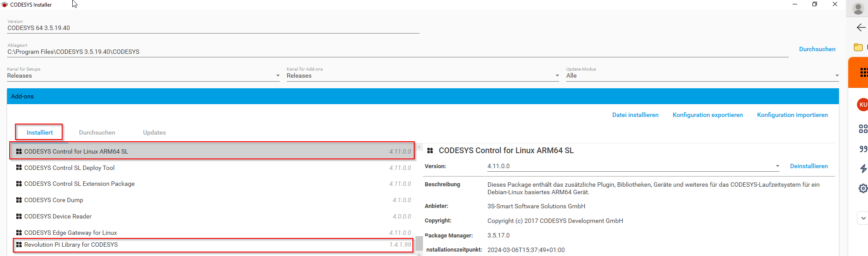Image resolution: width=868 pixels, height=256 pixels.
Task: Click Deinstallieren for selected package
Action: click(x=809, y=166)
